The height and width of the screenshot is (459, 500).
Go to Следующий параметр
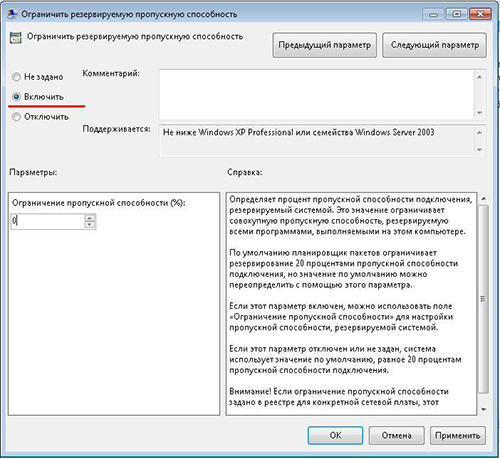(434, 45)
